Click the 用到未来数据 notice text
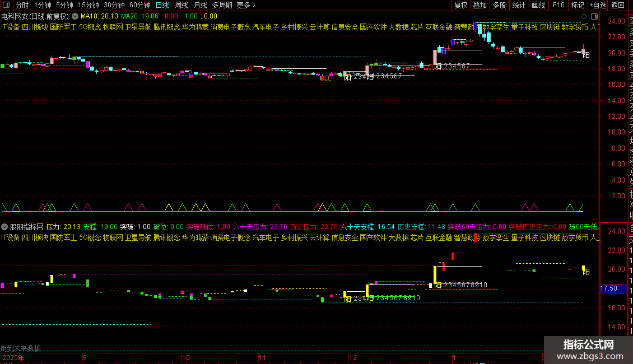This screenshot has width=633, height=364. point(21,348)
